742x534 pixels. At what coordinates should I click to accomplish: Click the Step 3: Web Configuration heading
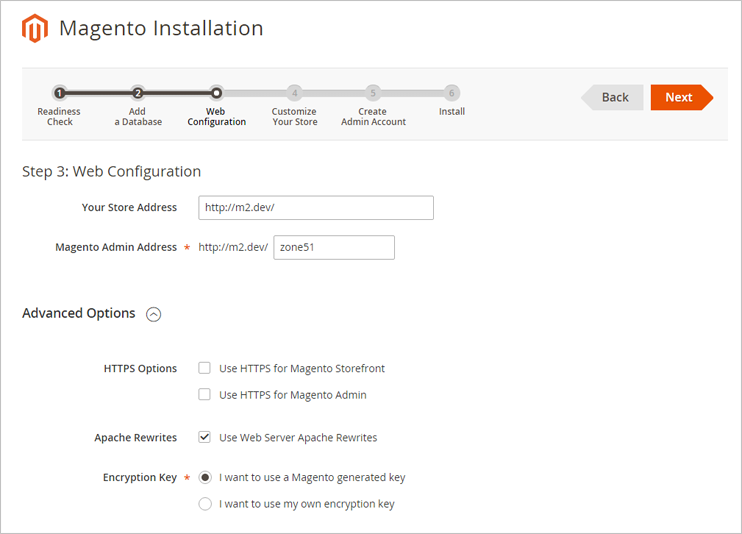pyautogui.click(x=112, y=171)
